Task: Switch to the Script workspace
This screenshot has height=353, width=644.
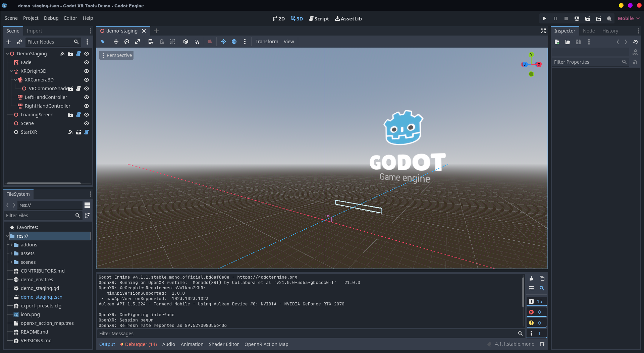Action: point(319,18)
